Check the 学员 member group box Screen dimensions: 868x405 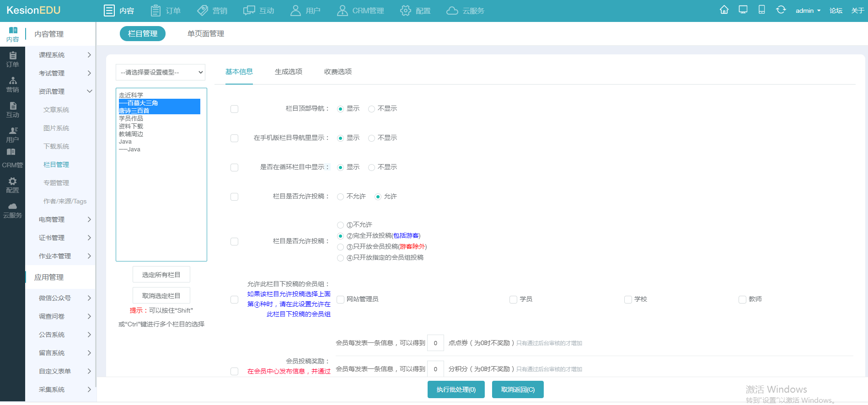click(x=514, y=299)
